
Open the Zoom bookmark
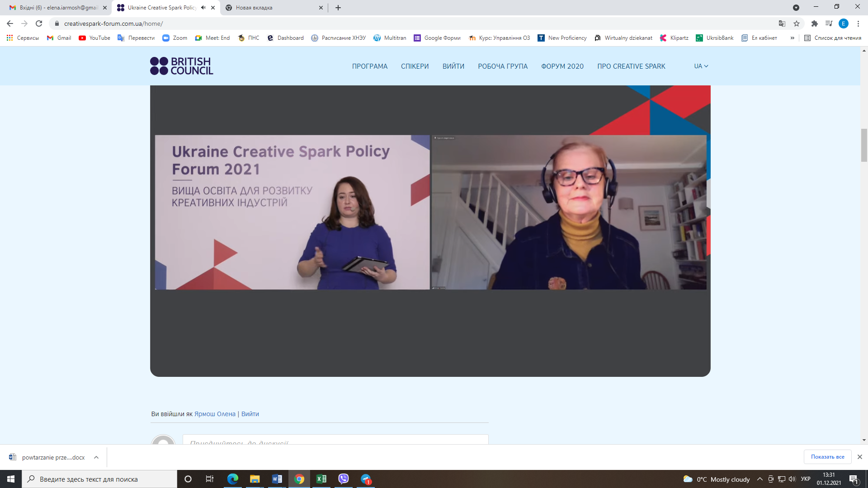pyautogui.click(x=175, y=38)
